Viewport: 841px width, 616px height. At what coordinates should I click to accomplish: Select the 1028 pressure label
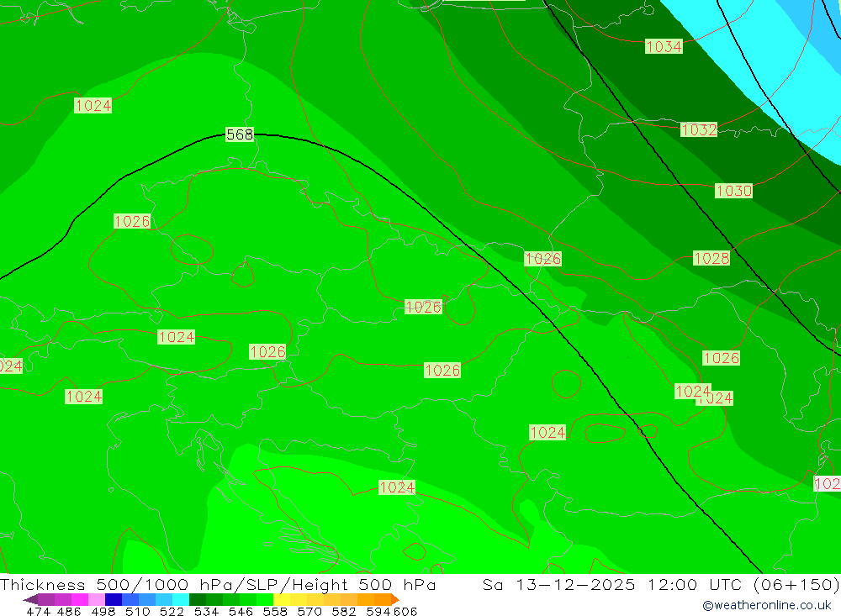click(711, 258)
